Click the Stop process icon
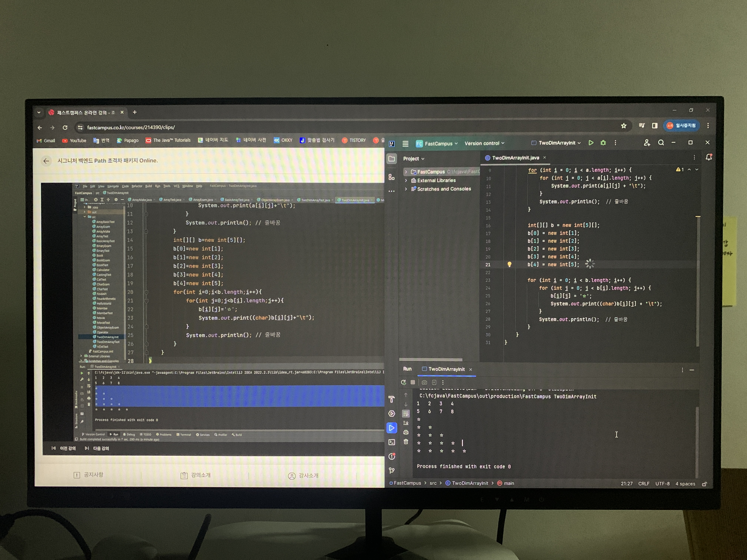The image size is (747, 560). tap(413, 382)
